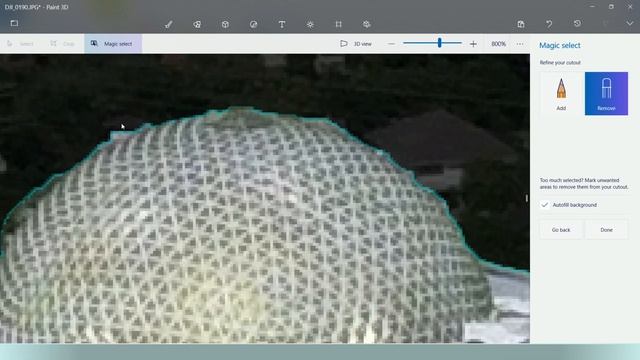Screen dimensions: 640x360
Task: Click the zoom slider handle
Action: (x=440, y=43)
